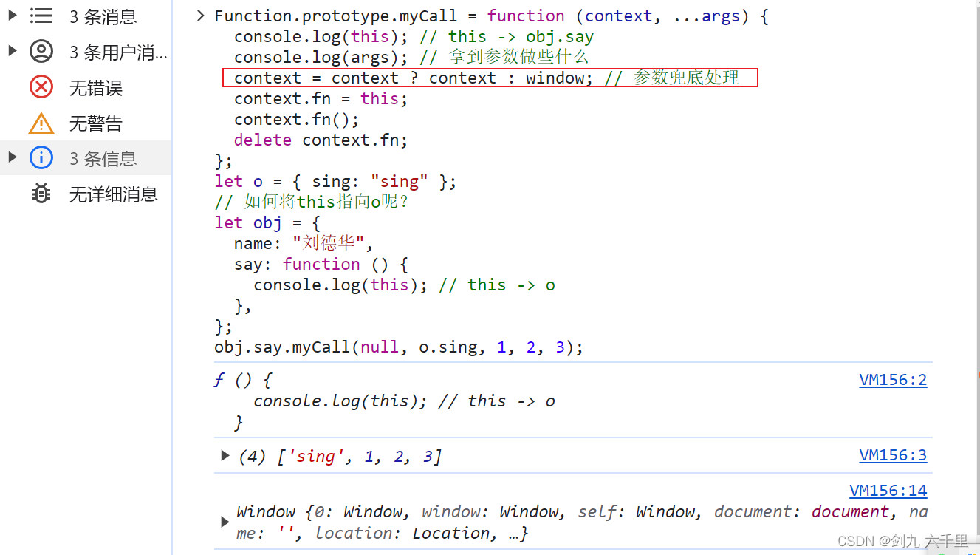Click the line 'let o = { sing: "sing" };'
This screenshot has height=555, width=980.
[x=335, y=182]
